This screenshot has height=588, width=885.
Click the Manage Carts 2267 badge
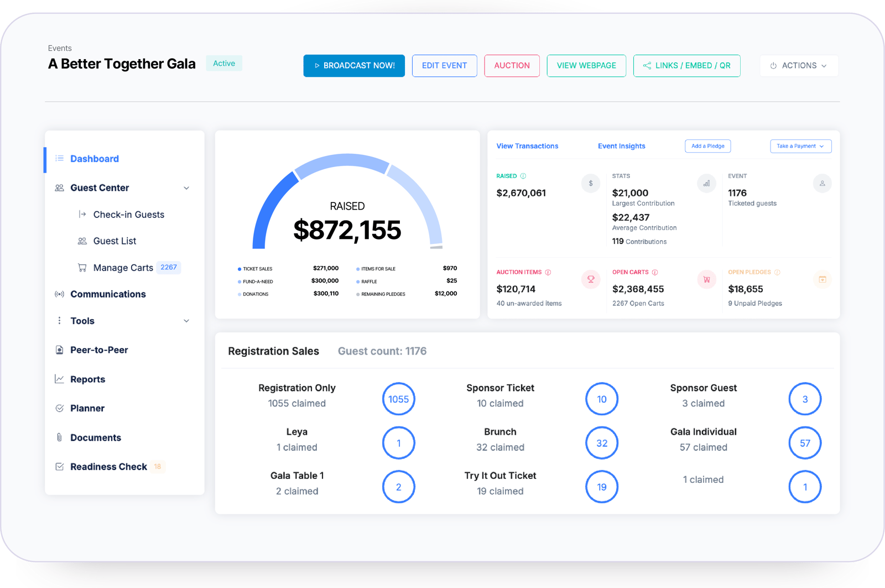pos(169,268)
